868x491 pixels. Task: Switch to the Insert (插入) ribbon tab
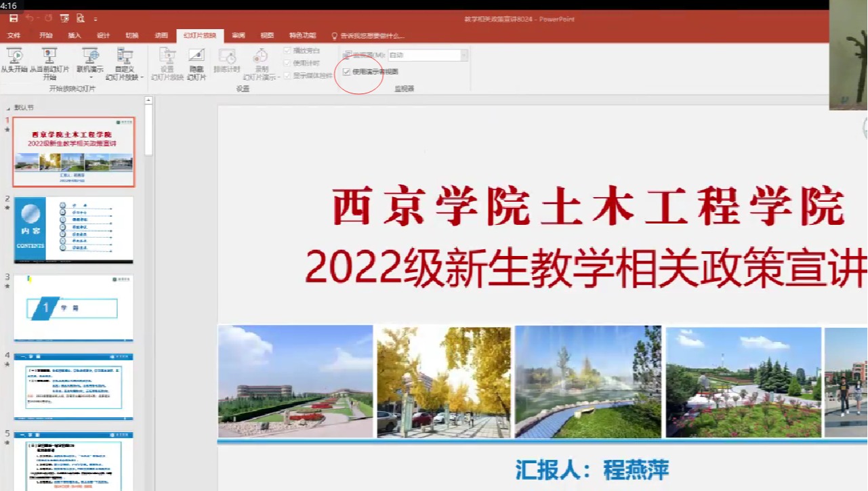click(x=75, y=36)
